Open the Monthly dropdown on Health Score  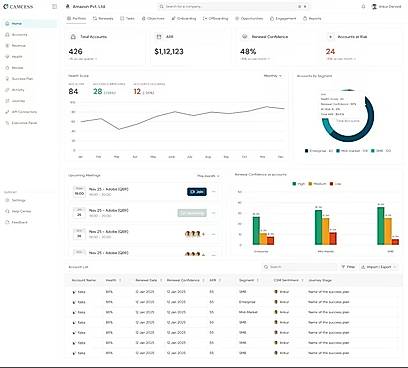pos(273,76)
